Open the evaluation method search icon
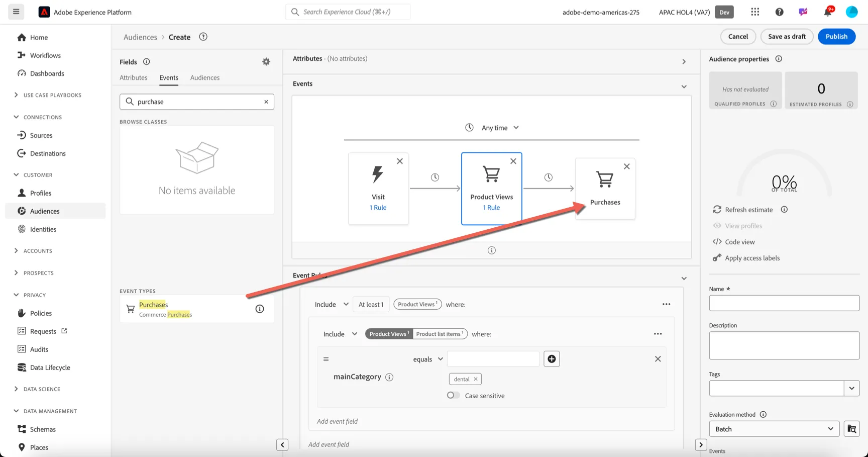Image resolution: width=868 pixels, height=457 pixels. tap(852, 429)
